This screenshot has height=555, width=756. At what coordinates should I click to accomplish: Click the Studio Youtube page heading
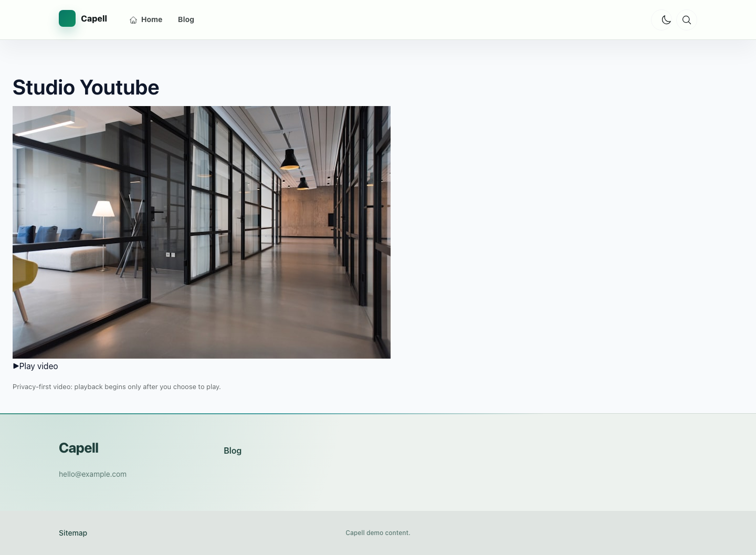pyautogui.click(x=86, y=87)
